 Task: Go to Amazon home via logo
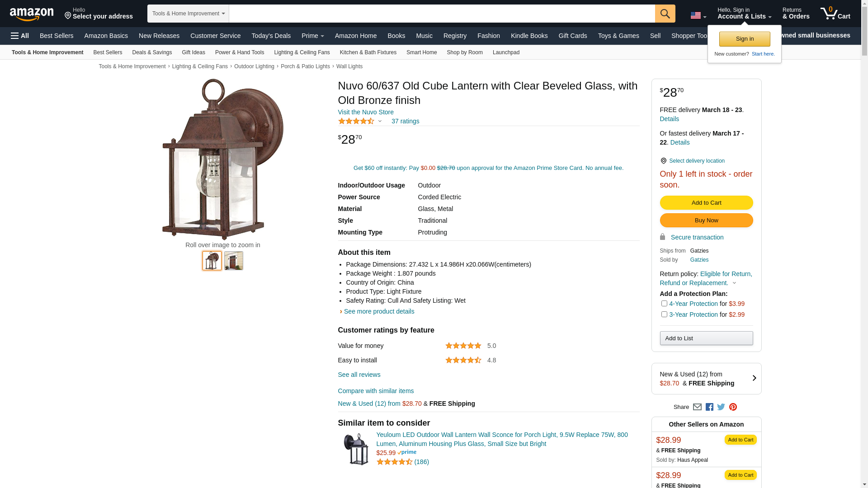32,14
